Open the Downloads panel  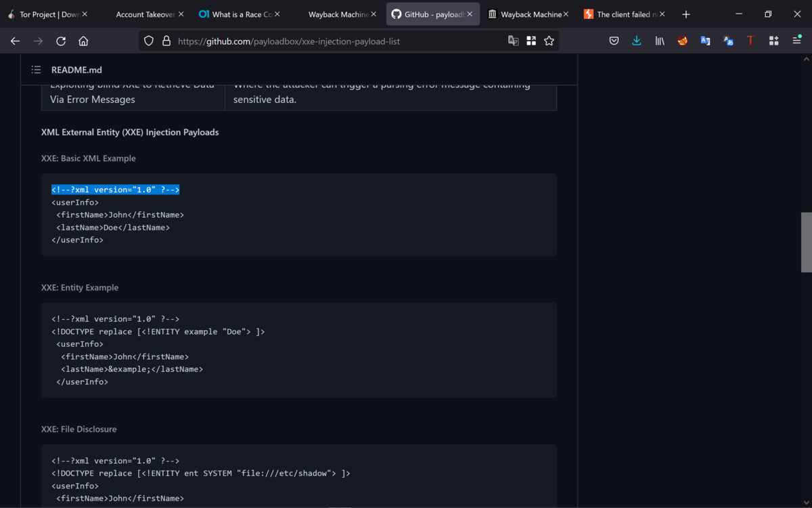point(637,41)
